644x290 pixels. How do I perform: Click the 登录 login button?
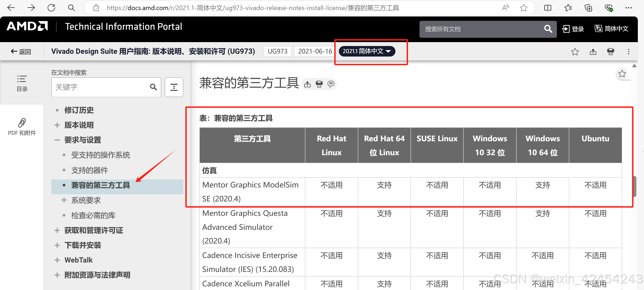coord(573,29)
